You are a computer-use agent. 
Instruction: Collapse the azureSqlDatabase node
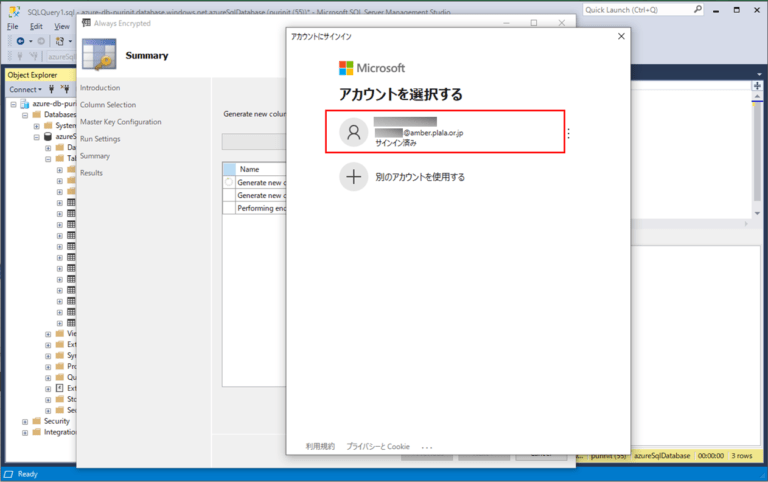[36, 137]
